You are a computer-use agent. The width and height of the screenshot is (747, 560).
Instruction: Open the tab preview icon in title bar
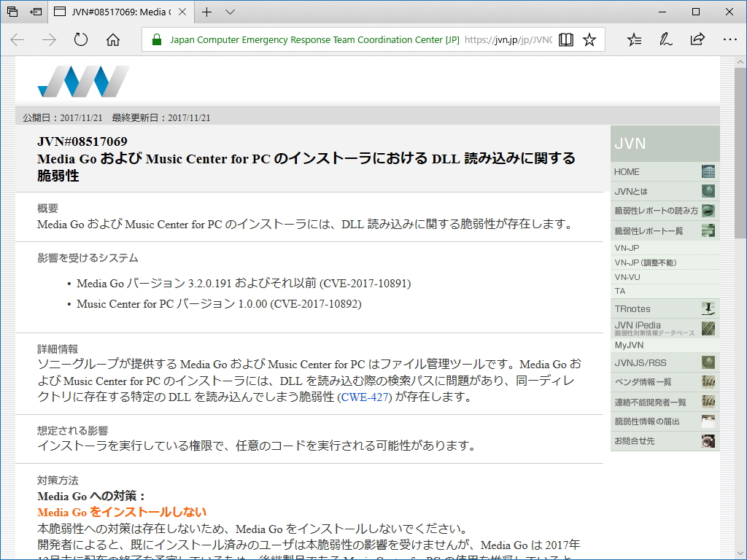point(13,12)
